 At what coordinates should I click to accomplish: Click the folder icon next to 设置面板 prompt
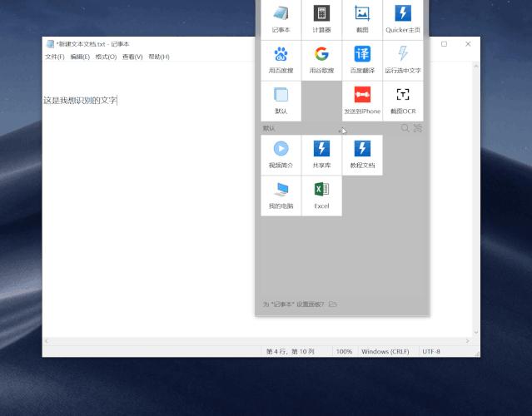(333, 305)
